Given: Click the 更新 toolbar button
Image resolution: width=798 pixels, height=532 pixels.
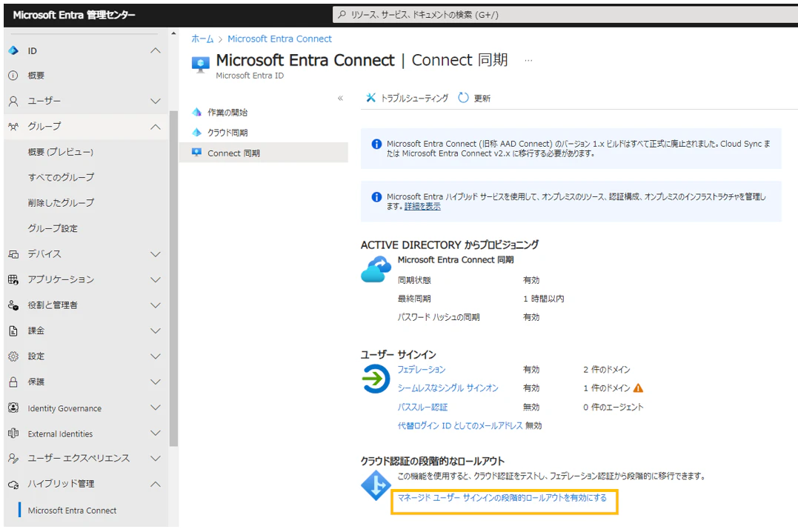Looking at the screenshot, I should tap(474, 98).
